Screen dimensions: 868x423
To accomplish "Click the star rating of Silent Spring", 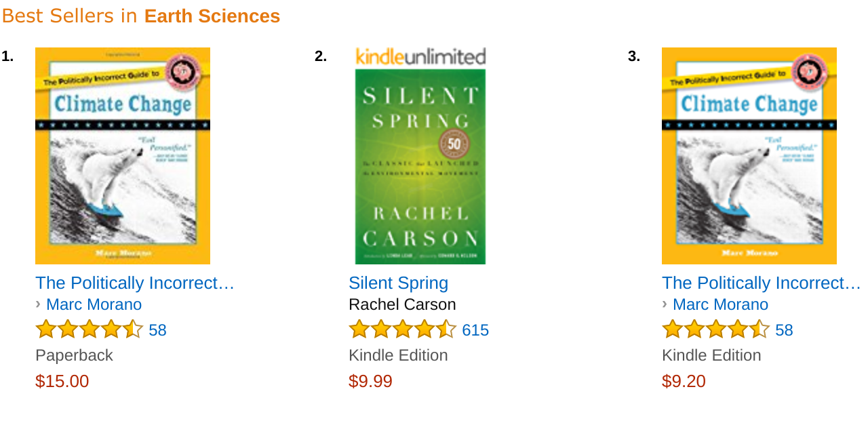I will [403, 329].
